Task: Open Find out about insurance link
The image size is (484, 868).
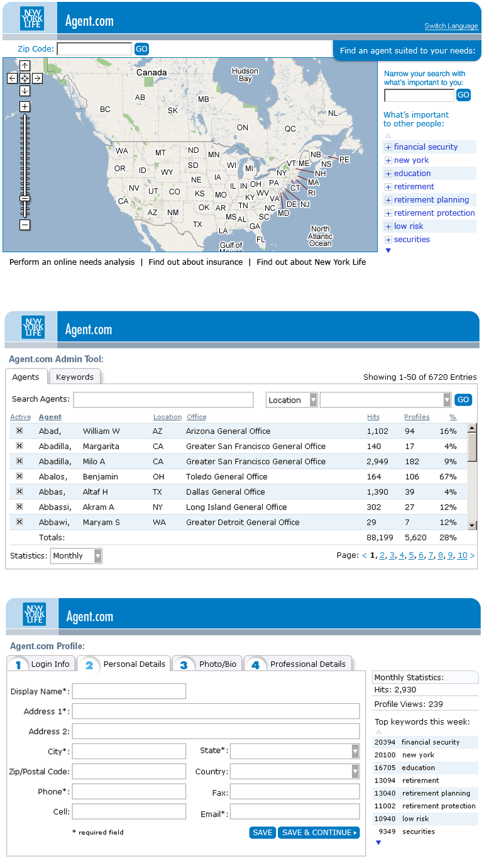Action: 195,262
